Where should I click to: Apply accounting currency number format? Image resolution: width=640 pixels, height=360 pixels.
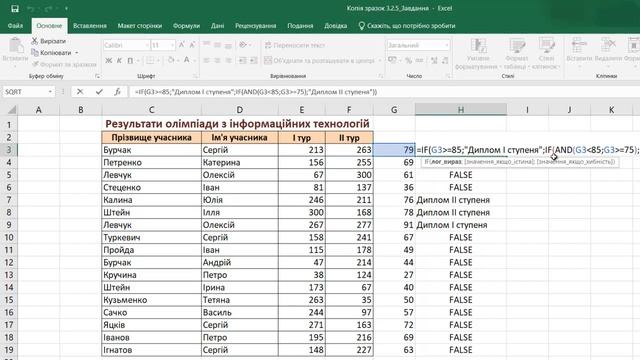(x=392, y=60)
